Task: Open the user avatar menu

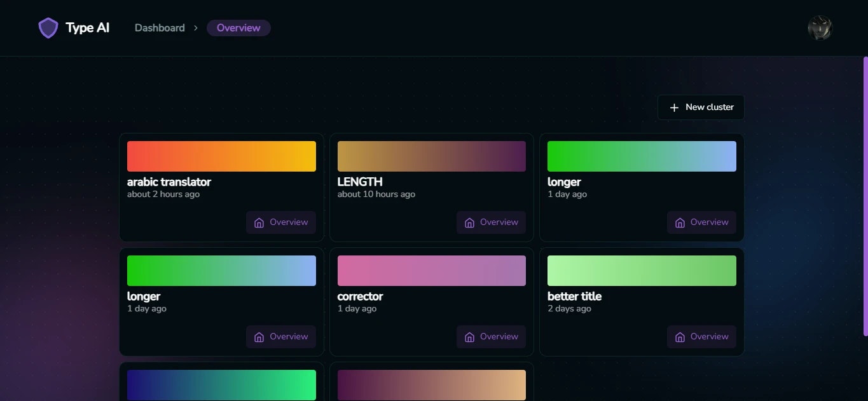Action: 820,28
